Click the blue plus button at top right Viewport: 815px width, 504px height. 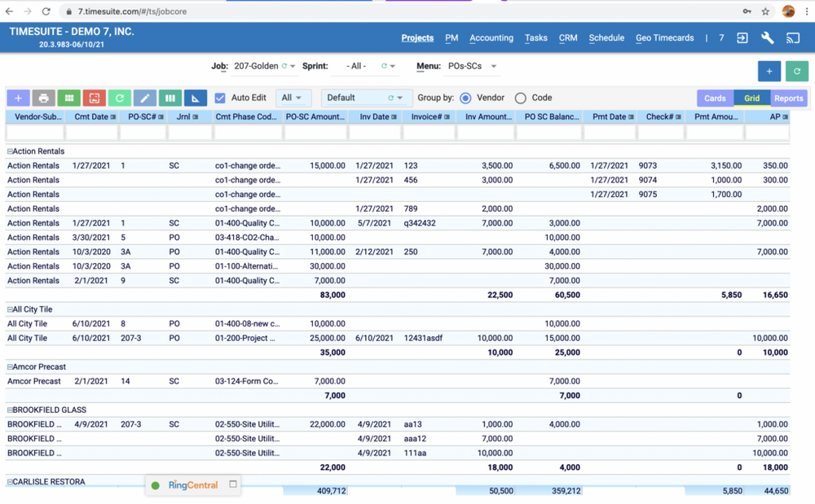pyautogui.click(x=769, y=71)
